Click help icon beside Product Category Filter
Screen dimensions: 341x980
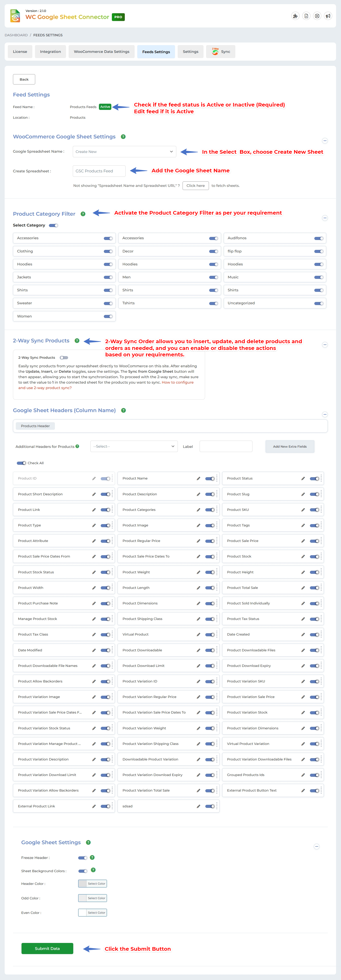pyautogui.click(x=83, y=214)
